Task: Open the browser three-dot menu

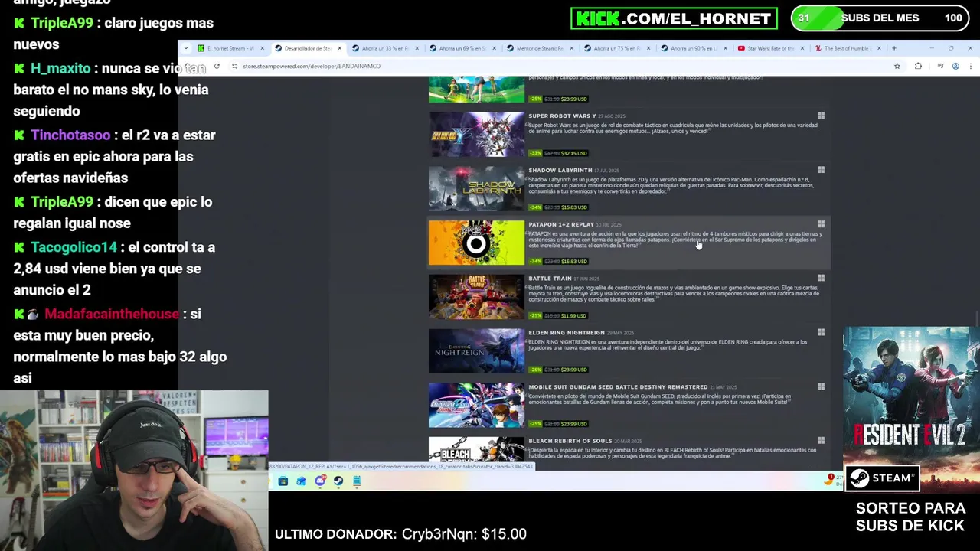Action: tap(970, 67)
